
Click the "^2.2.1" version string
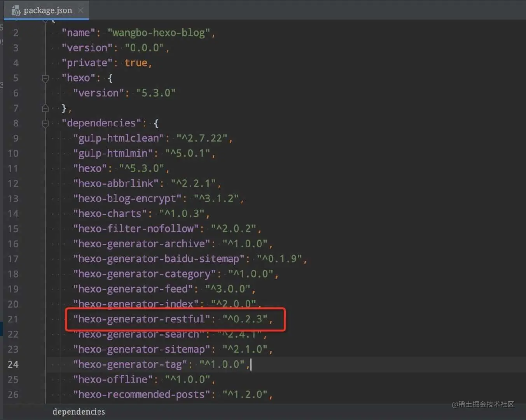point(193,183)
